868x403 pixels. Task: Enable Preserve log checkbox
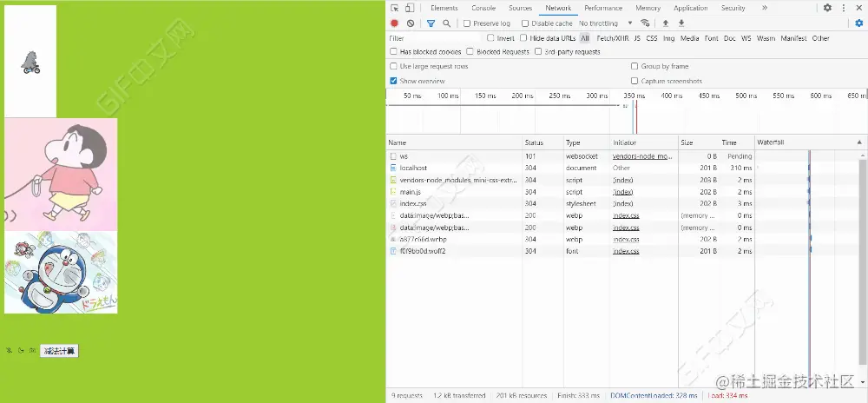point(467,23)
